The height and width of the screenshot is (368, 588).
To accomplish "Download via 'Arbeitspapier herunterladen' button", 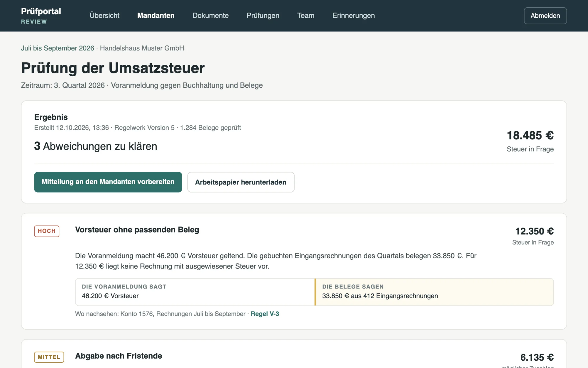I will [241, 182].
